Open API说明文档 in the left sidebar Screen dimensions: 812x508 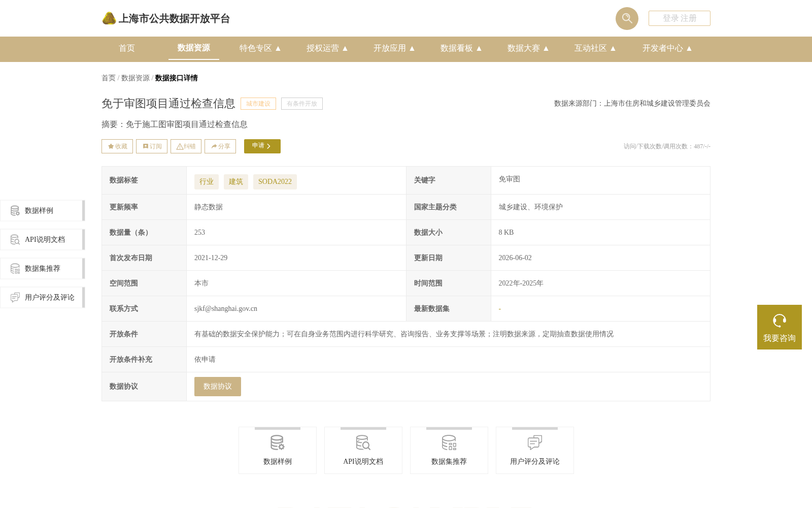pyautogui.click(x=42, y=239)
